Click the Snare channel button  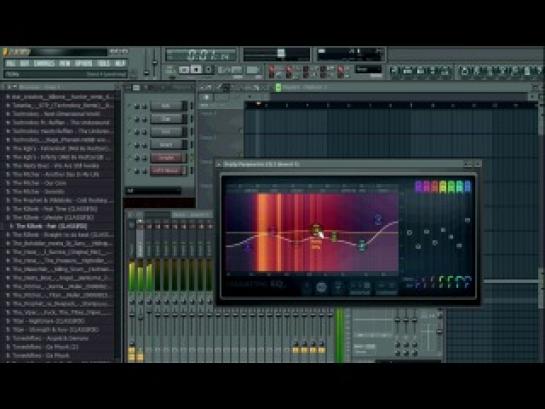click(x=168, y=145)
